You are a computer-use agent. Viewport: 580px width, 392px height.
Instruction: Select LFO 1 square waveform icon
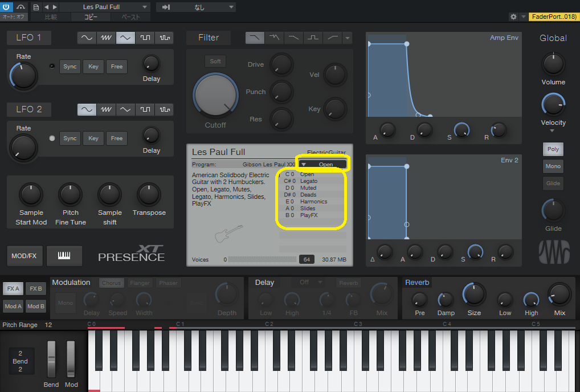(145, 38)
